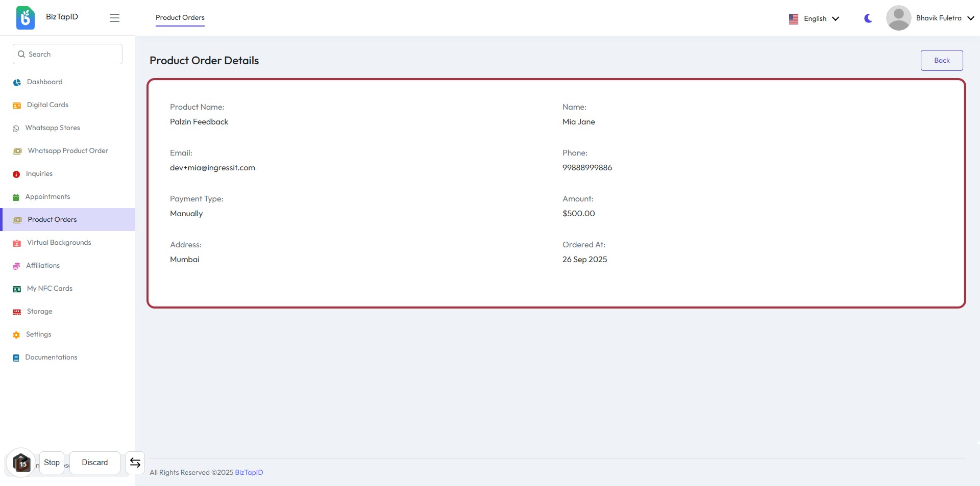Viewport: 980px width, 486px height.
Task: Open the English language dropdown
Action: [814, 19]
